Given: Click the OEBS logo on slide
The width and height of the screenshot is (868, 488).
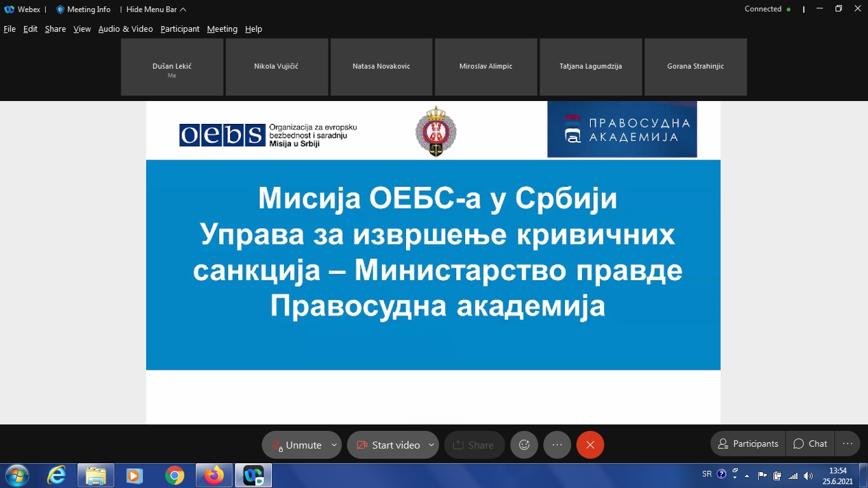Looking at the screenshot, I should pos(268,135).
